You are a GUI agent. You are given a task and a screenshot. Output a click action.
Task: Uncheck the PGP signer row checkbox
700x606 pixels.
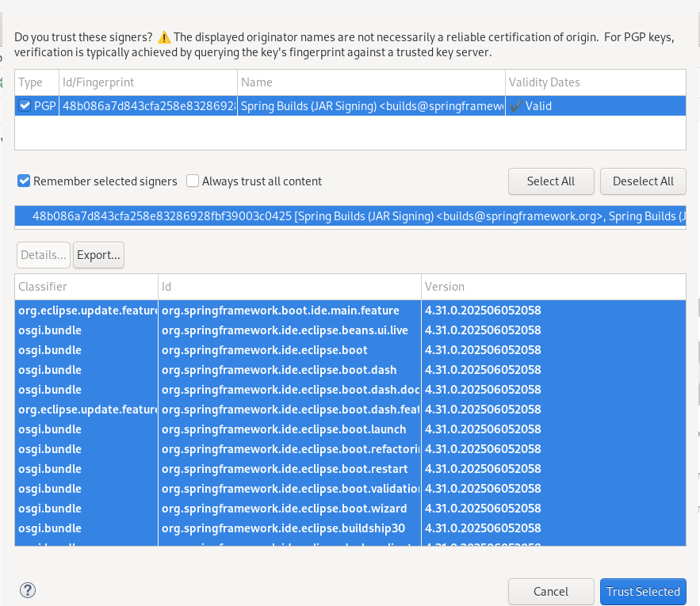click(x=25, y=106)
